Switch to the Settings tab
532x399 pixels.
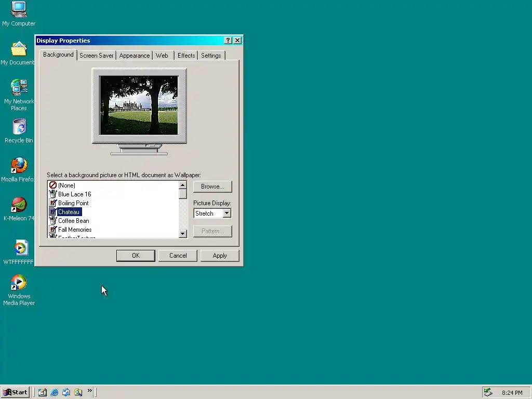click(x=211, y=55)
